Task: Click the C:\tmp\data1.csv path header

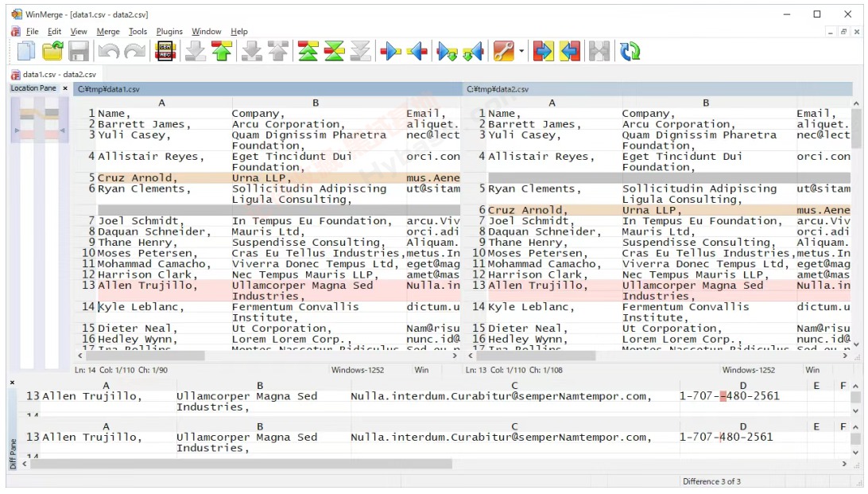Action: [267, 88]
